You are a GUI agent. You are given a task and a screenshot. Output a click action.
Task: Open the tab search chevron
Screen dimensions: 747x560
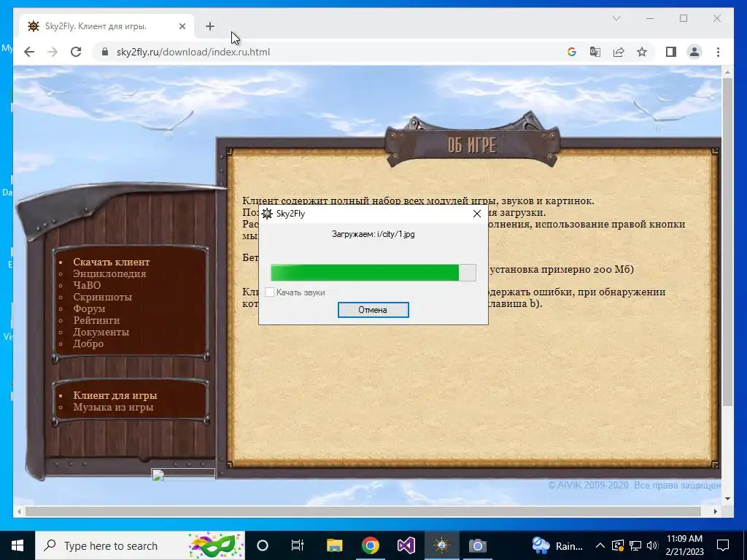616,18
